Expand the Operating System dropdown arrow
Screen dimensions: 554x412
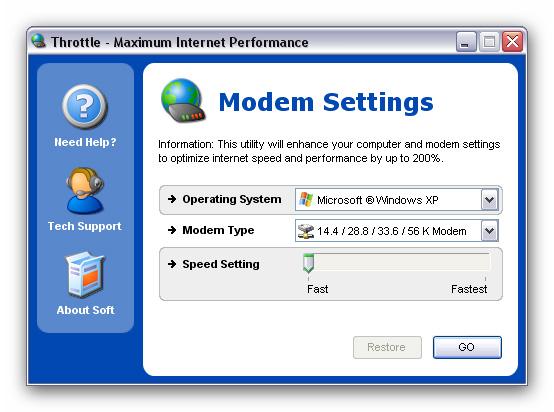489,200
